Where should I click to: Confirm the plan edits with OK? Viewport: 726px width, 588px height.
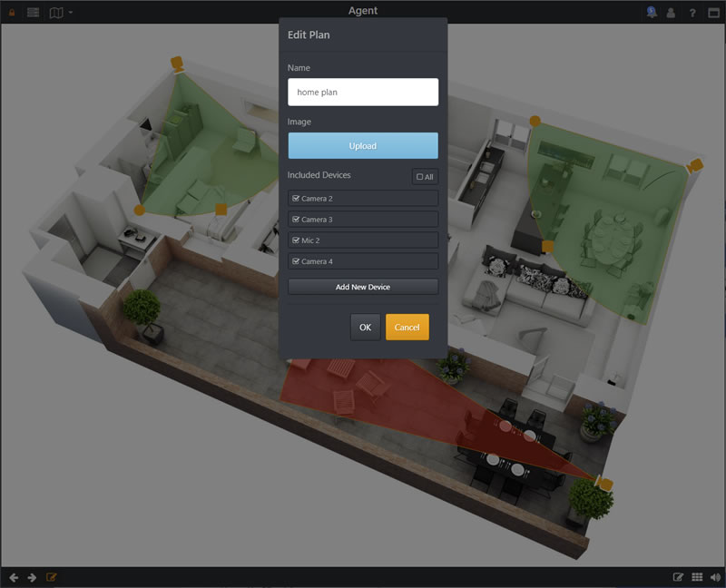(365, 327)
